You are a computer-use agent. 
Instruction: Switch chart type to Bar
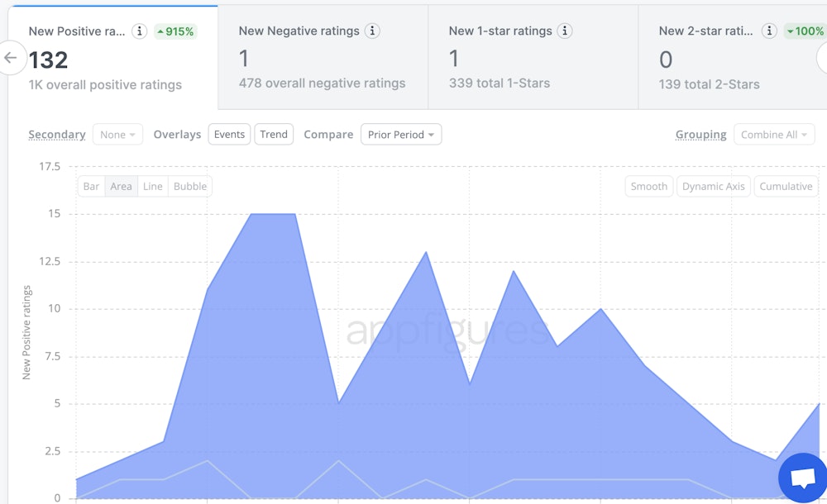pyautogui.click(x=91, y=186)
